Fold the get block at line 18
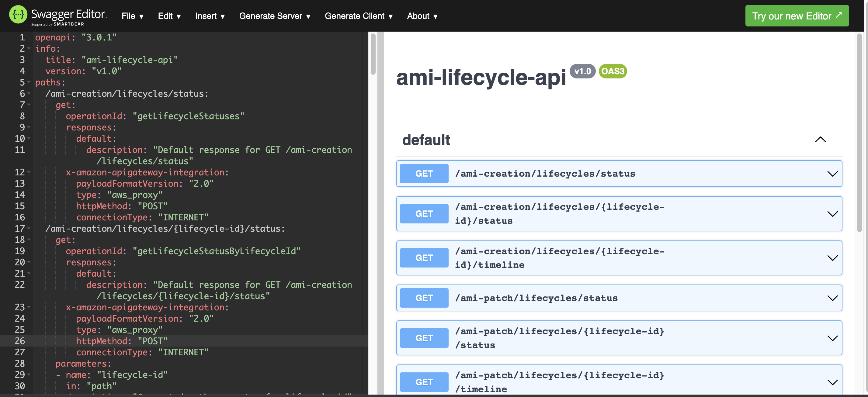 pyautogui.click(x=29, y=240)
